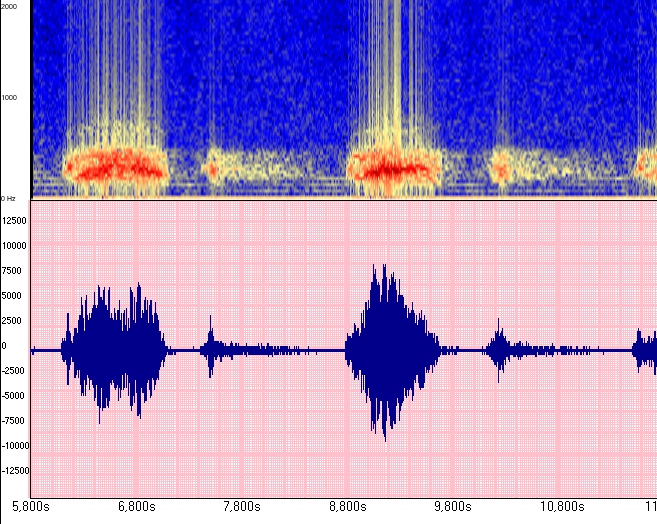Click the 12500 amplitude axis label
This screenshot has height=524, width=657.
[15, 220]
